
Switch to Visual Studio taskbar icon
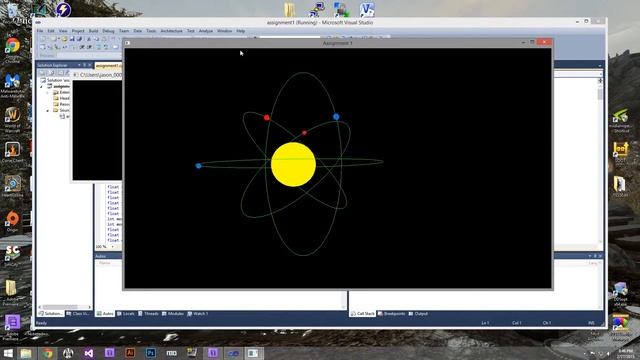click(89, 353)
